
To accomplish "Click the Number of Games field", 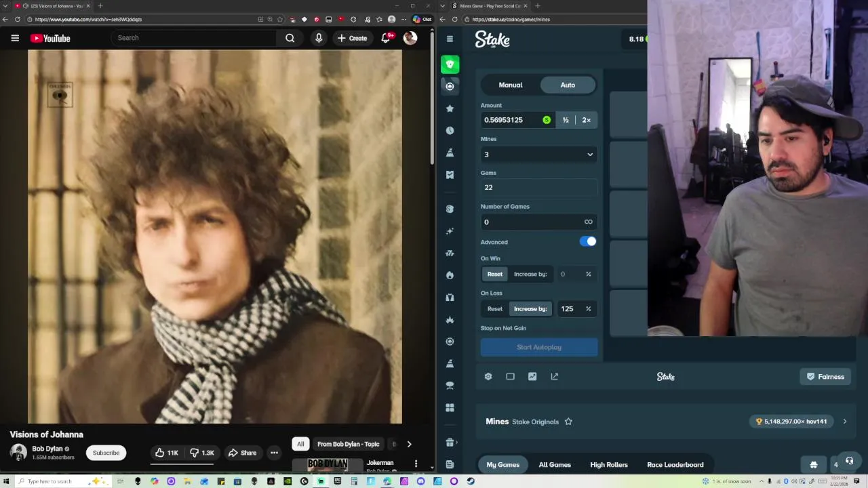I will click(539, 222).
